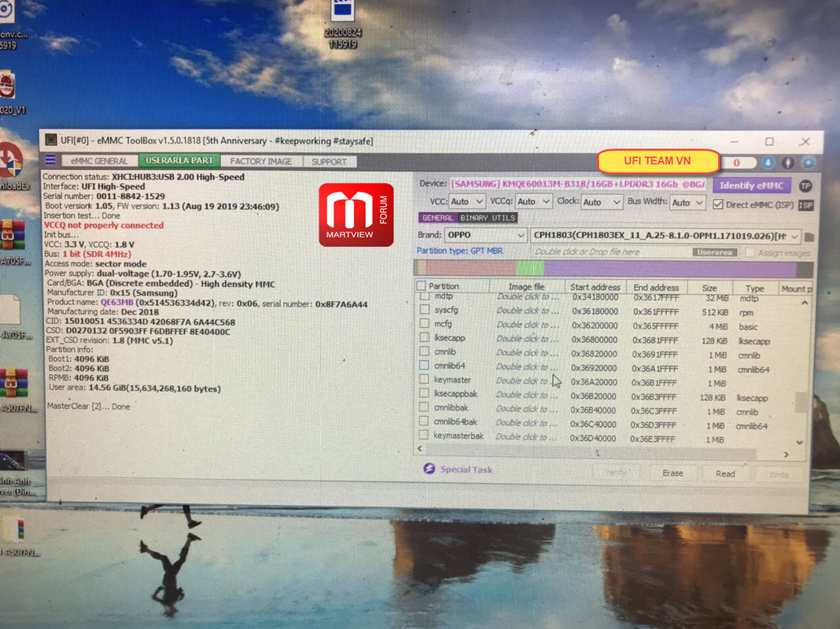Check the select-all Partition header checkbox
The image size is (840, 629).
[x=422, y=286]
